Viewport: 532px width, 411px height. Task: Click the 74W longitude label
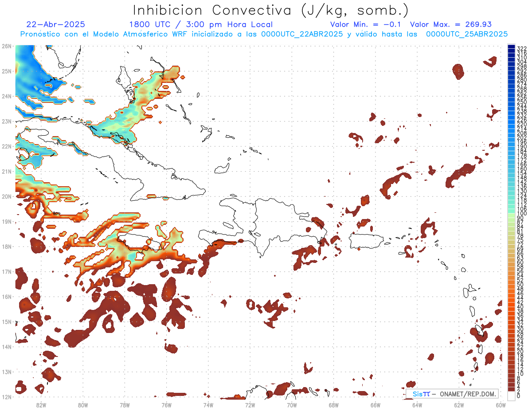coord(208,405)
